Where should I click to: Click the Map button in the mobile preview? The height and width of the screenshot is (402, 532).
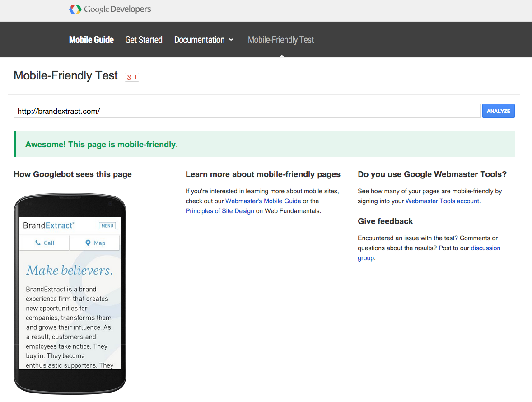click(x=94, y=243)
